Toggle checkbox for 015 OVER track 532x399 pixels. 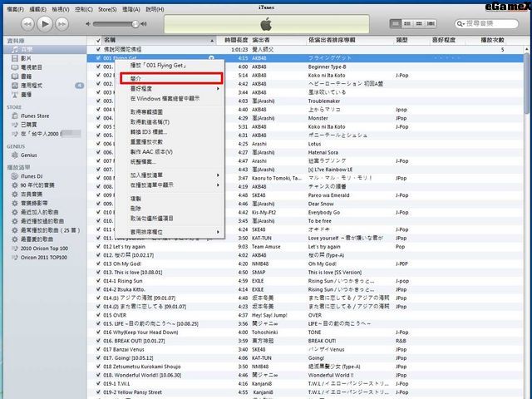point(98,315)
